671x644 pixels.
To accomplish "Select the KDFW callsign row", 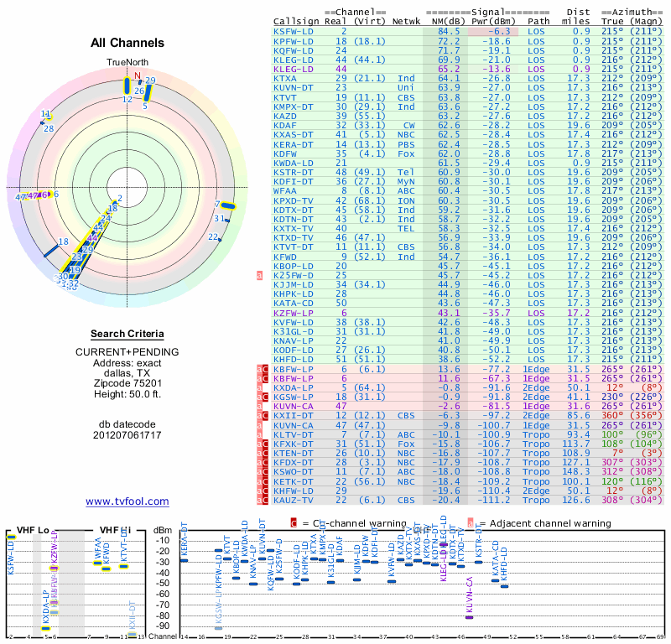I will click(286, 153).
